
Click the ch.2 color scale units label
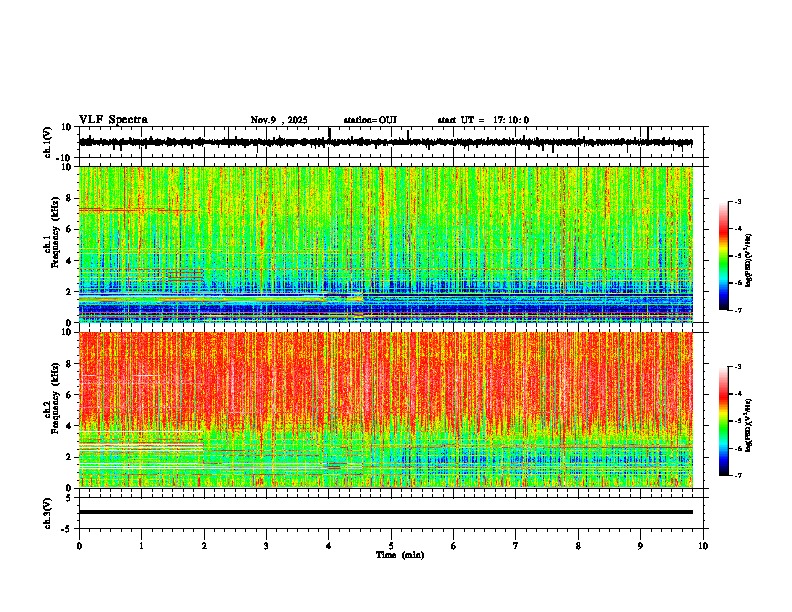coord(748,425)
